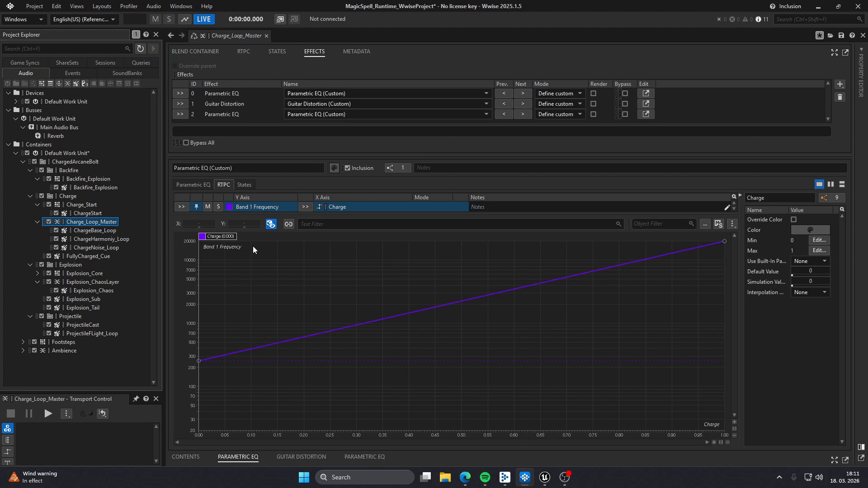Solo the Band 1 Frequency RTPC curve
The width and height of the screenshot is (868, 488).
[218, 207]
